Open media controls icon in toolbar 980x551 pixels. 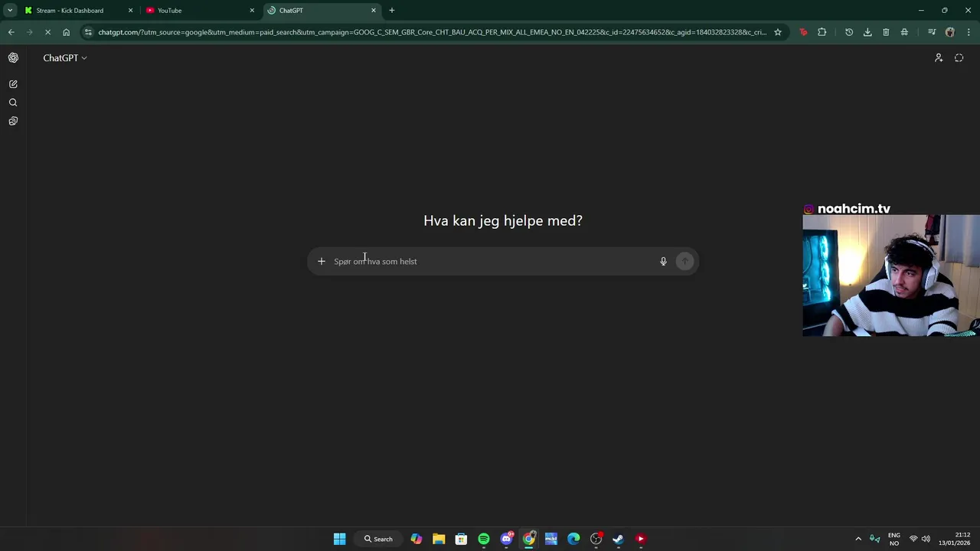click(x=932, y=32)
